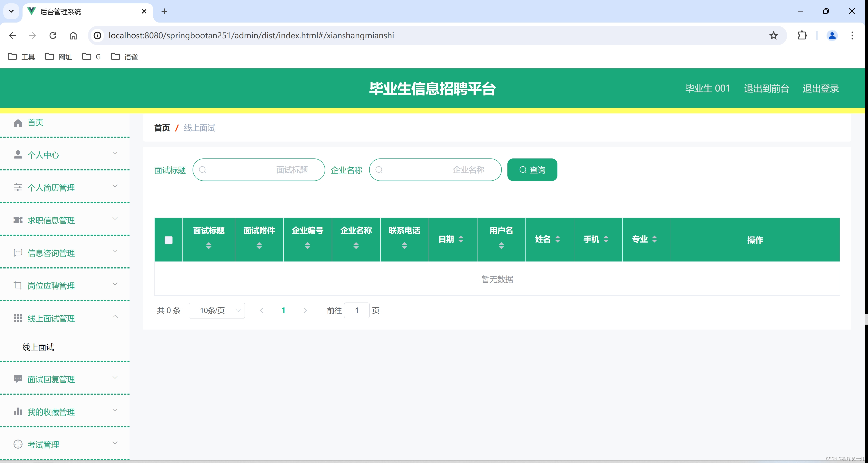The image size is (868, 463).
Task: Open the 网址 bookmarks folder
Action: click(x=59, y=57)
